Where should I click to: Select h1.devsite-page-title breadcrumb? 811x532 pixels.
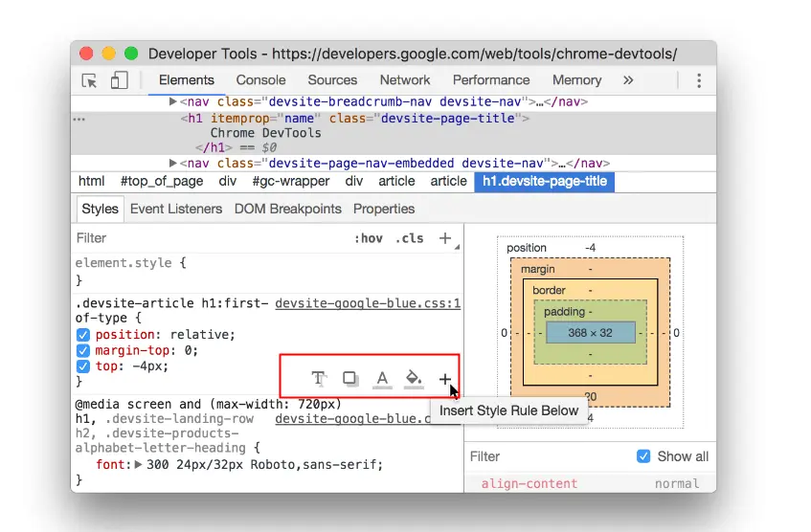pyautogui.click(x=545, y=182)
